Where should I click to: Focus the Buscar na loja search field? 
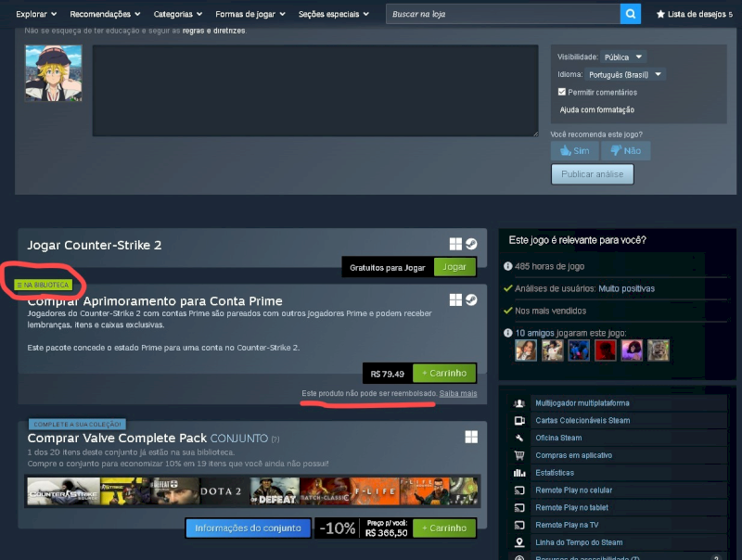(503, 14)
